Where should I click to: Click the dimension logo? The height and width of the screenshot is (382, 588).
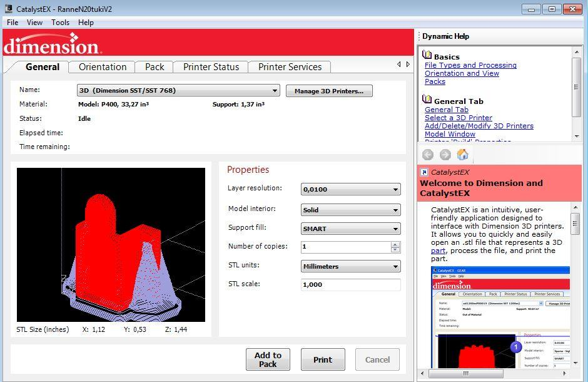51,44
